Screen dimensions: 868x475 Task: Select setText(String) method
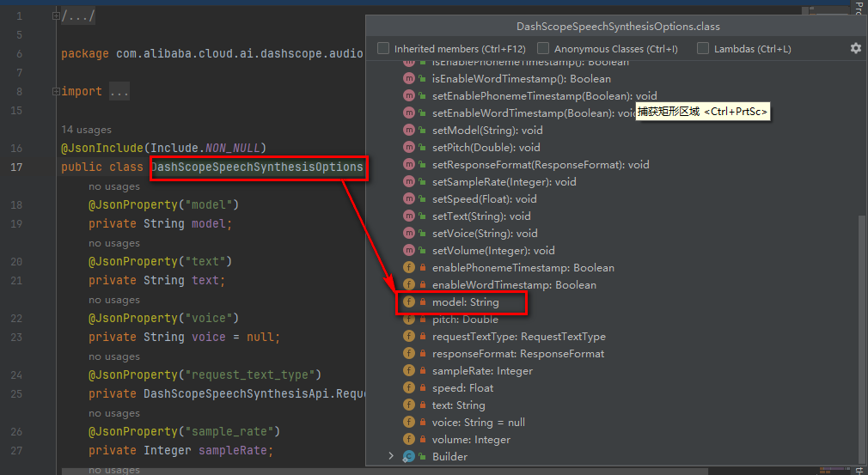click(481, 216)
